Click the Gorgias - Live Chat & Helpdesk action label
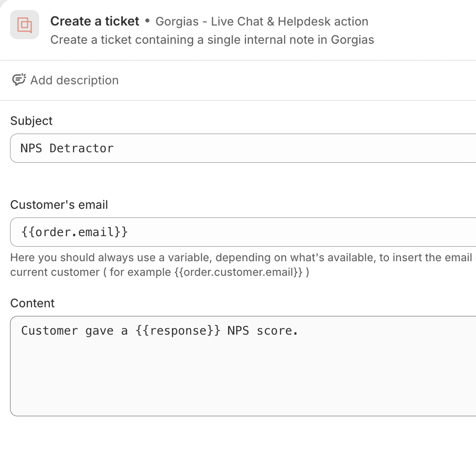 (x=262, y=21)
